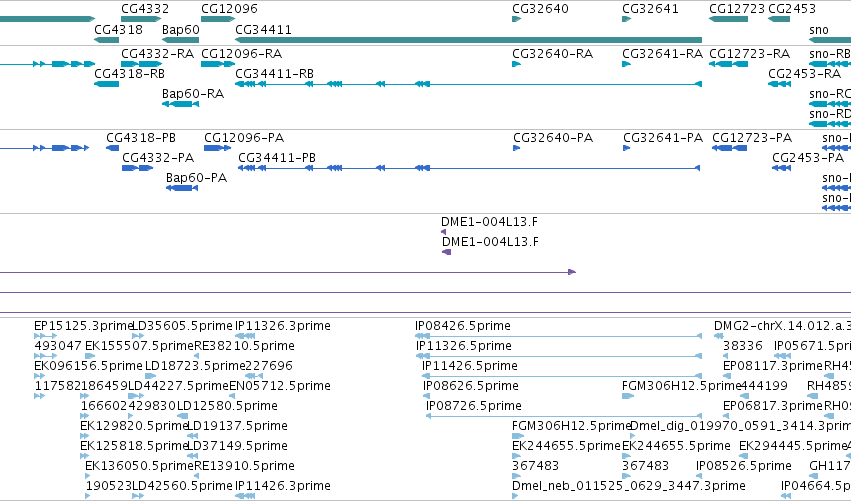This screenshot has width=851, height=501.
Task: Click protein Bap60-PA label
Action: pos(196,178)
